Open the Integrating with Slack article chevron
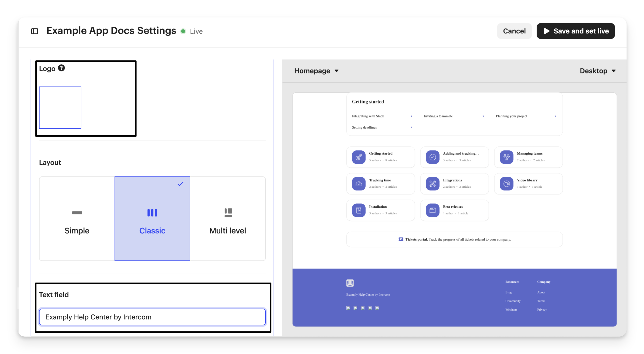 [411, 116]
